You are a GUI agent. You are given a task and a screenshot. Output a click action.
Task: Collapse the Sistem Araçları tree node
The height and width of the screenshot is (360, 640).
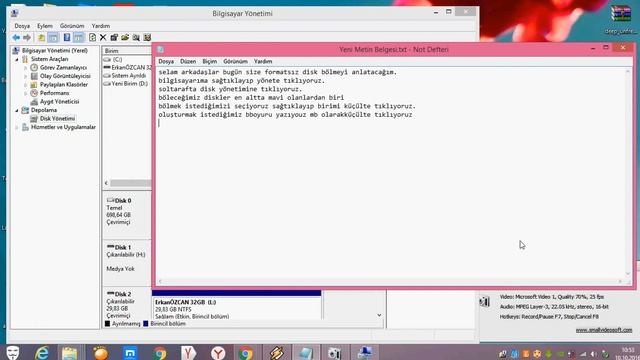point(17,59)
